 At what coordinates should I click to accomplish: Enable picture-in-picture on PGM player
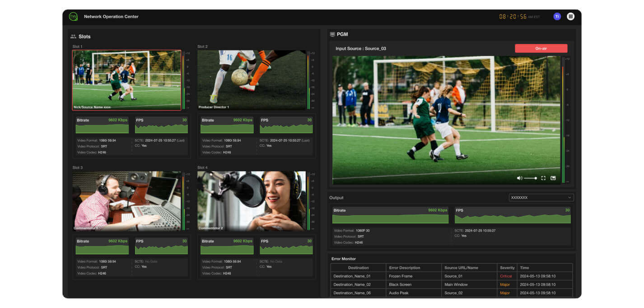tap(553, 178)
